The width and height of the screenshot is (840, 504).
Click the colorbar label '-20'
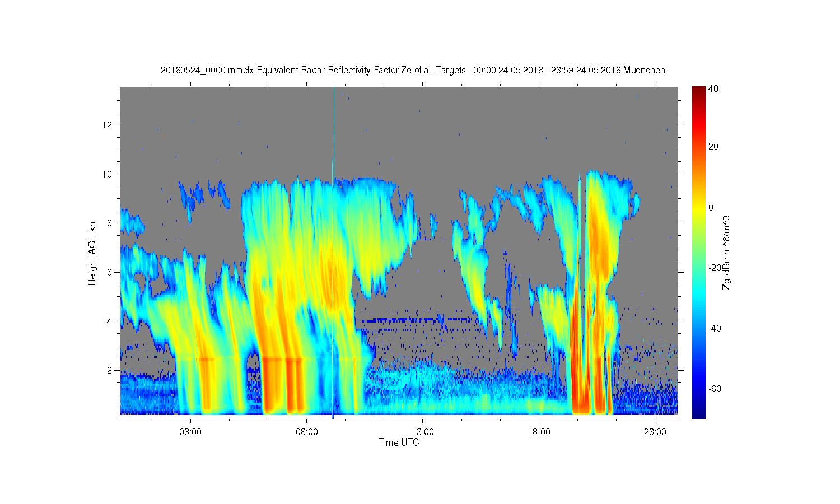coord(715,268)
